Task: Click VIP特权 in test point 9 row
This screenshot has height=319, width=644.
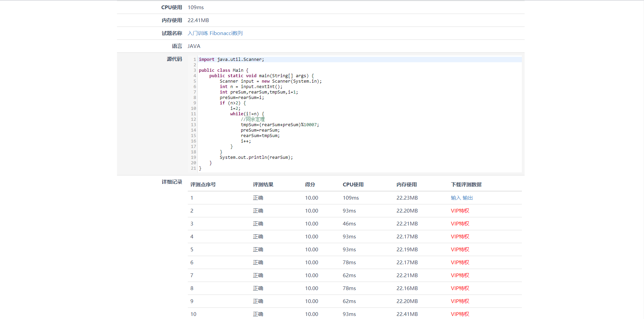Action: pyautogui.click(x=460, y=301)
